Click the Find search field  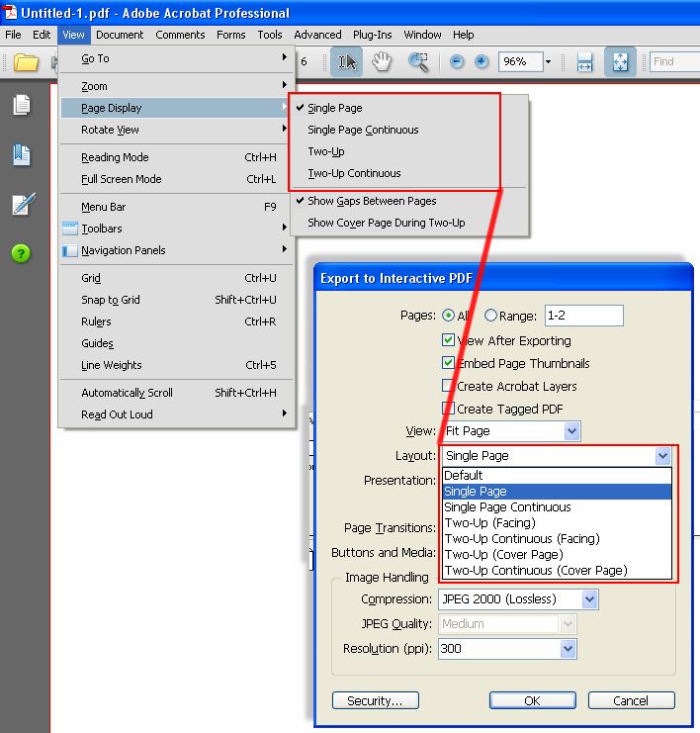[x=674, y=61]
